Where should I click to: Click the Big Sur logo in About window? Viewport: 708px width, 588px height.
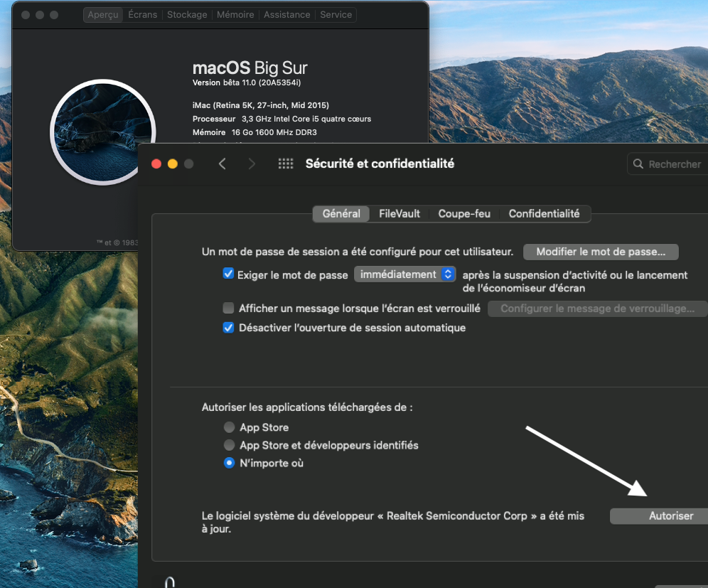pos(103,132)
